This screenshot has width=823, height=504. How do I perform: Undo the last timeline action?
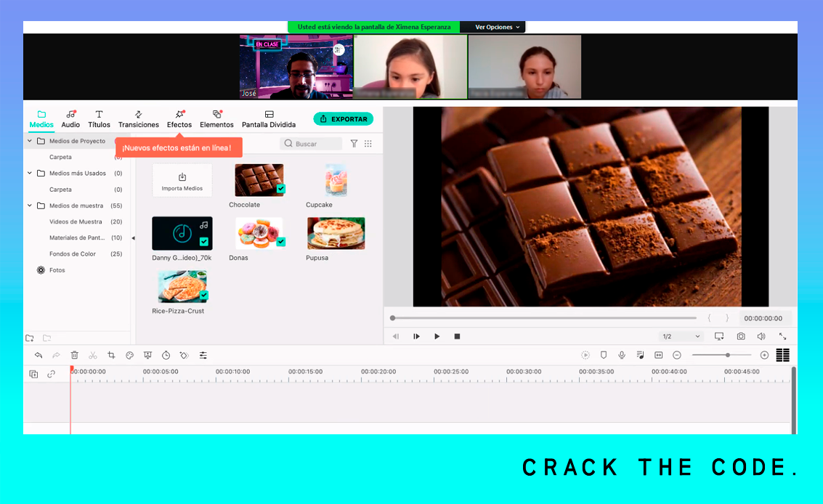[38, 355]
